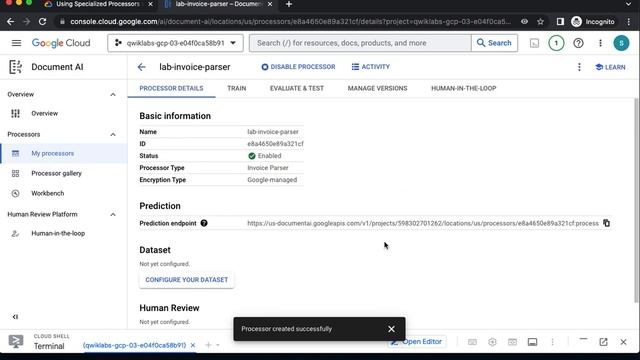Switch to the Manage Versions tab
Image resolution: width=640 pixels, height=360 pixels.
(x=378, y=89)
